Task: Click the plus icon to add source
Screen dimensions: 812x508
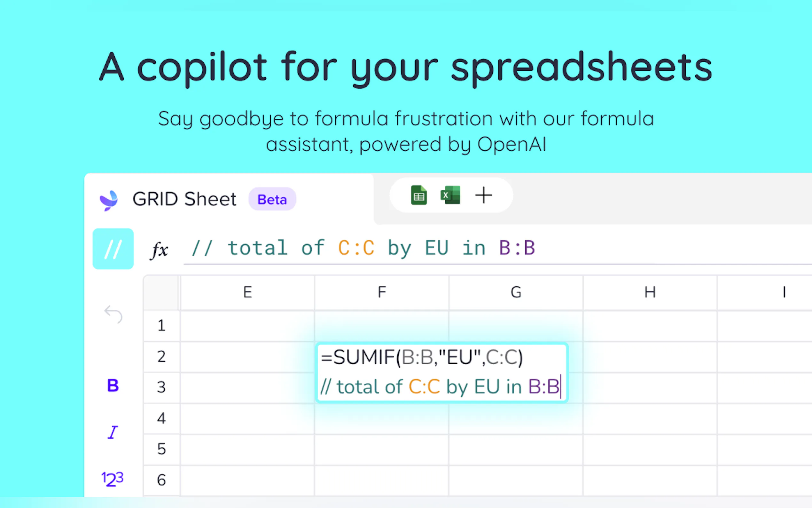Action: tap(483, 195)
